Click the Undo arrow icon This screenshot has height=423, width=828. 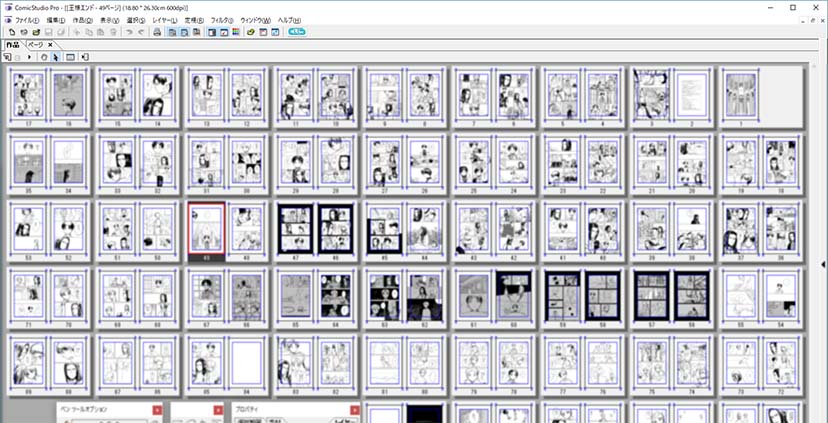129,32
